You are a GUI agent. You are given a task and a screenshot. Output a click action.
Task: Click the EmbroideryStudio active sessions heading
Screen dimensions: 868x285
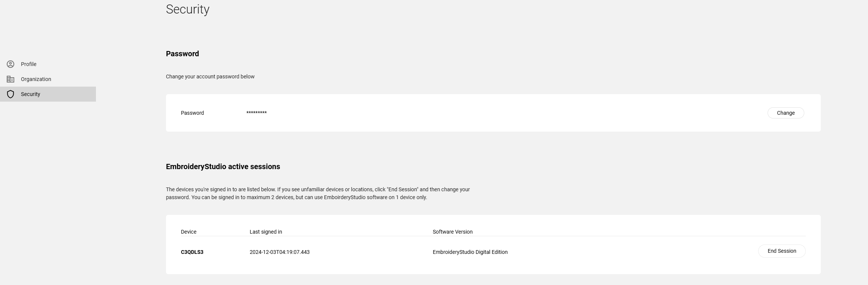coord(223,166)
